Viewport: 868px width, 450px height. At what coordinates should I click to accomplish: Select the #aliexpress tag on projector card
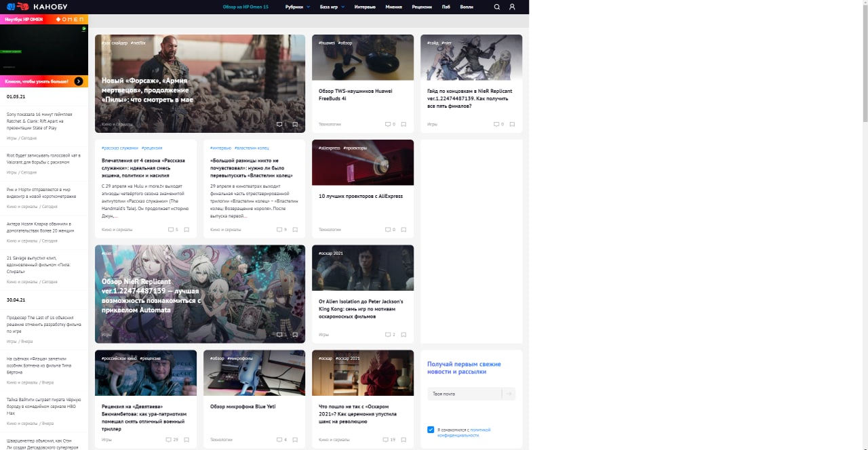pos(329,148)
